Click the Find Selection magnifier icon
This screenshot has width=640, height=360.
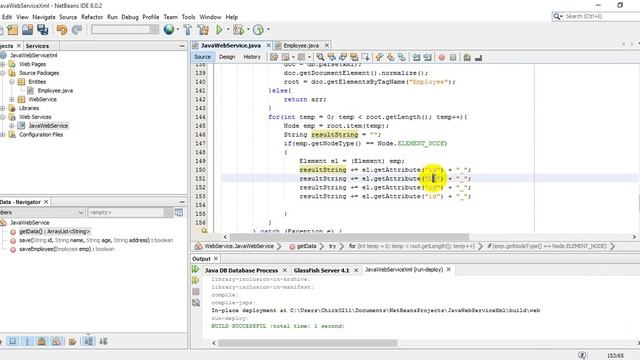[x=320, y=57]
